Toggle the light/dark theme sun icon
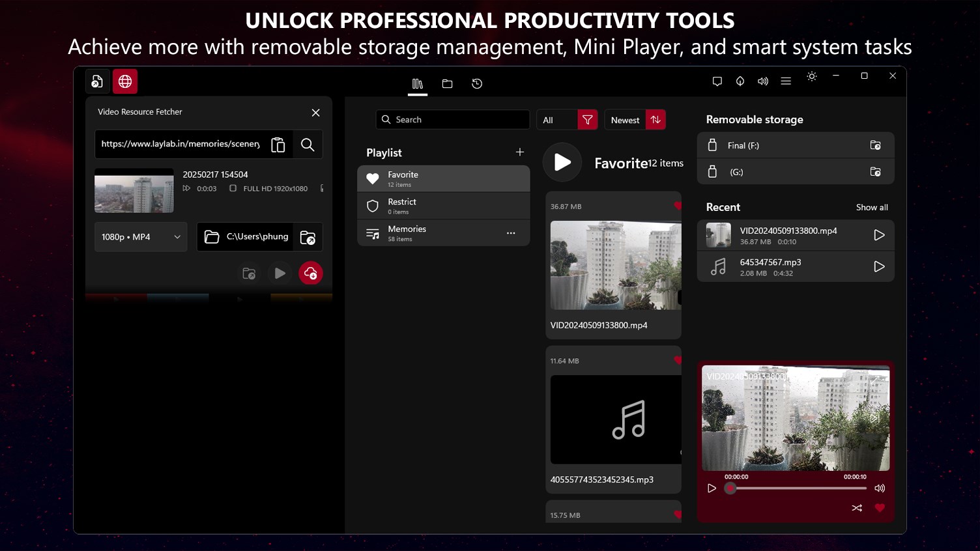 tap(812, 77)
